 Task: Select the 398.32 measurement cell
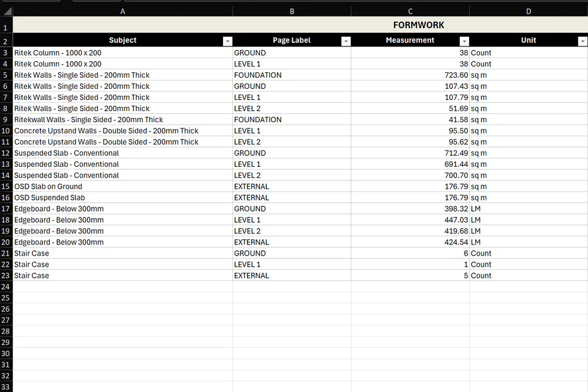[410, 209]
